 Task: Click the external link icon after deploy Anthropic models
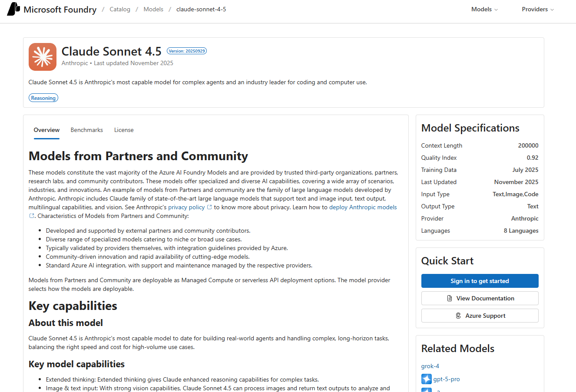(x=31, y=216)
